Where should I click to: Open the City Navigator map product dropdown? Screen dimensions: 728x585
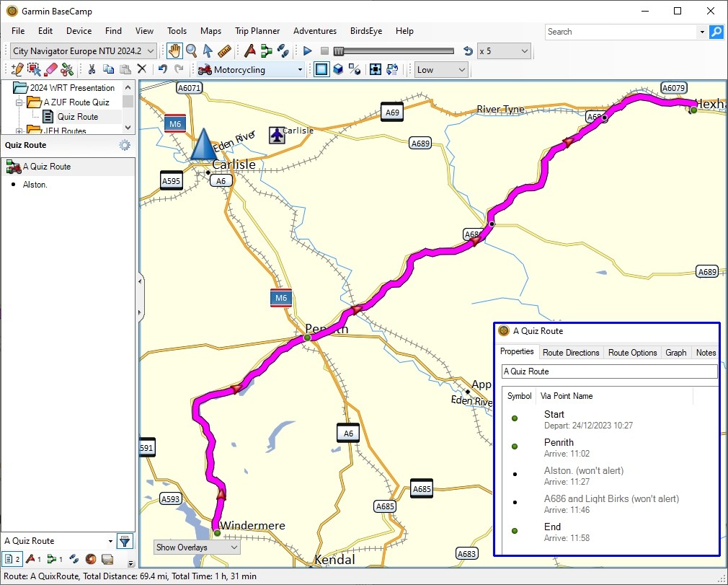[x=83, y=50]
